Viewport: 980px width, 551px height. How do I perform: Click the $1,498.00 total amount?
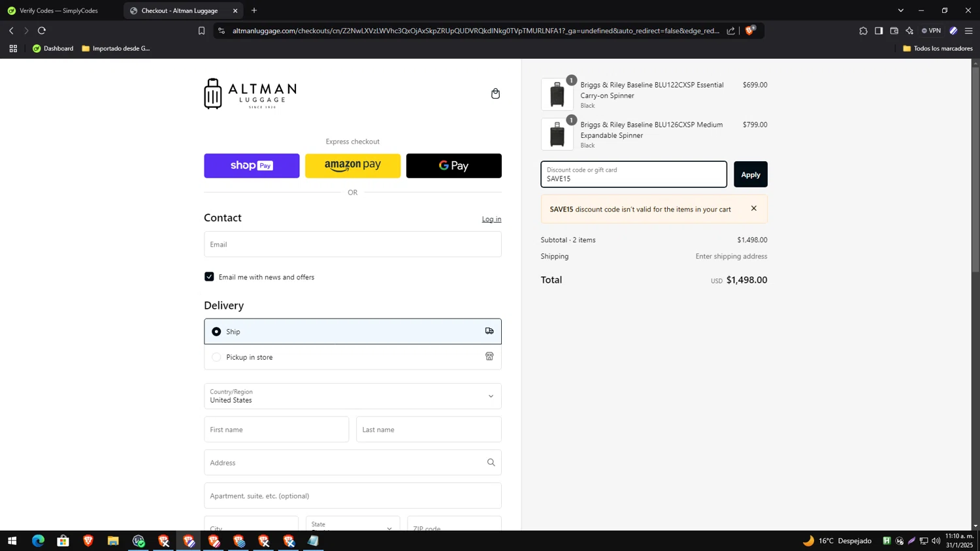pyautogui.click(x=747, y=279)
